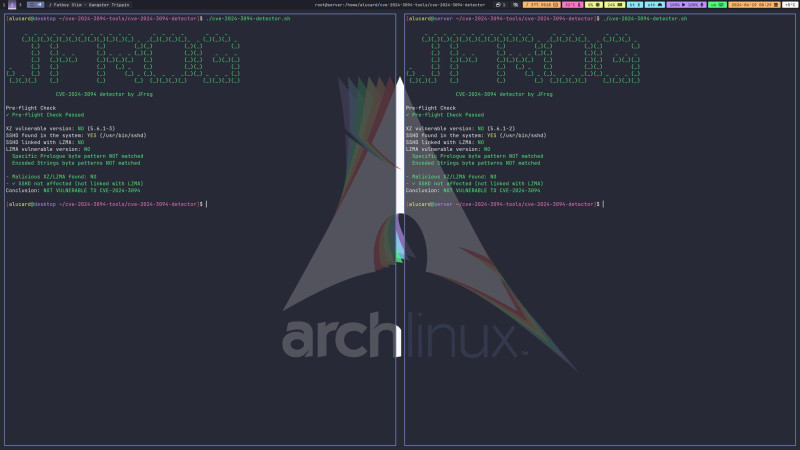The image size is (800, 450).
Task: Click the eth network module
Action: coord(655,5)
